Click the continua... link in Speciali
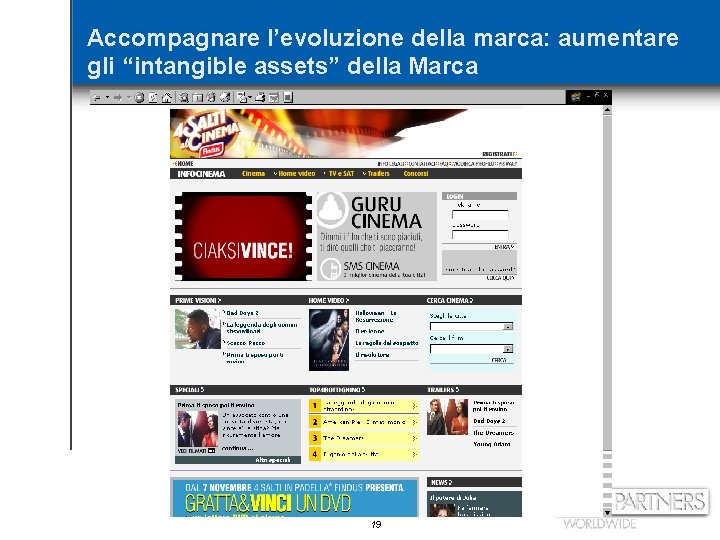The image size is (720, 540). pyautogui.click(x=237, y=448)
